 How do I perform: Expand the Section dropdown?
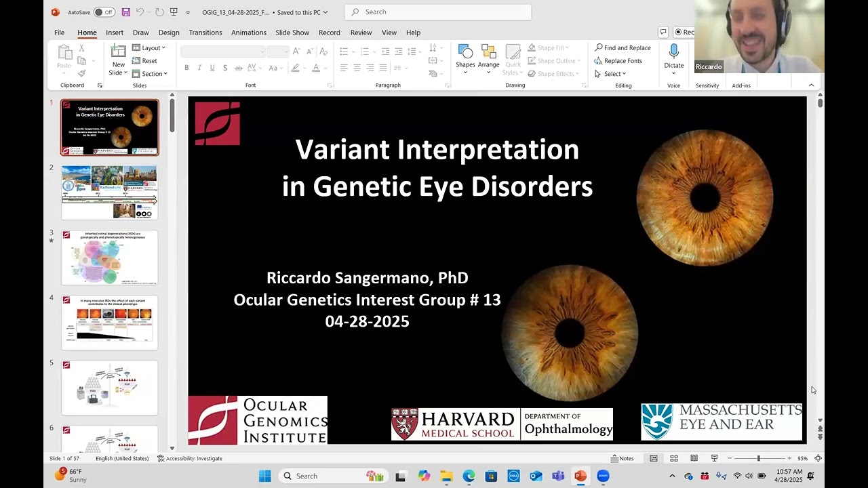pyautogui.click(x=150, y=74)
